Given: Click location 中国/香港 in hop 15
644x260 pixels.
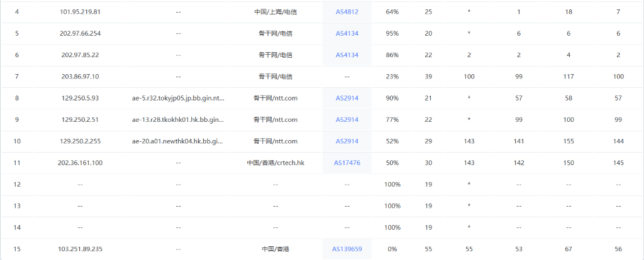Looking at the screenshot, I should 275,249.
